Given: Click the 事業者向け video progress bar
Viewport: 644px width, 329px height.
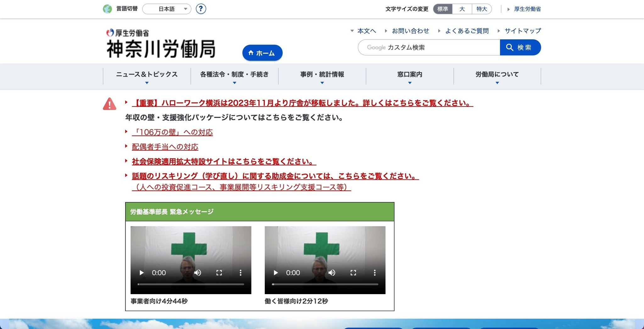Looking at the screenshot, I should [x=191, y=284].
